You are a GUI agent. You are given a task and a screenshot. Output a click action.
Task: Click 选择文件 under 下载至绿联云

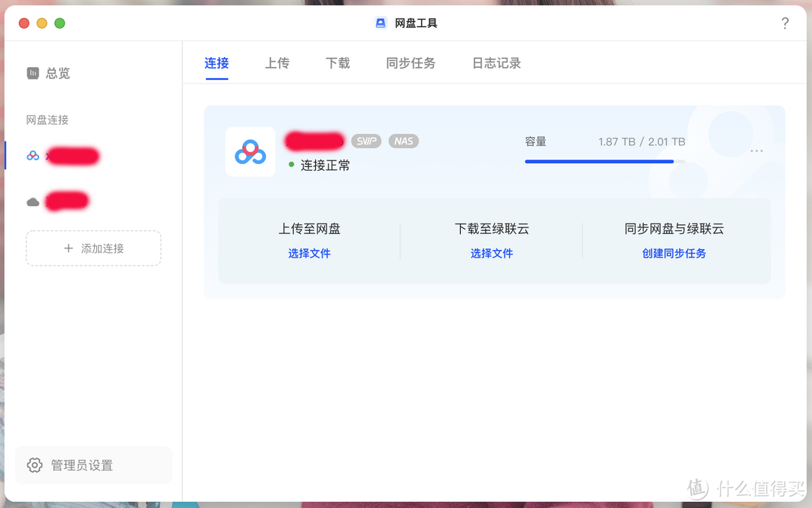tap(492, 254)
